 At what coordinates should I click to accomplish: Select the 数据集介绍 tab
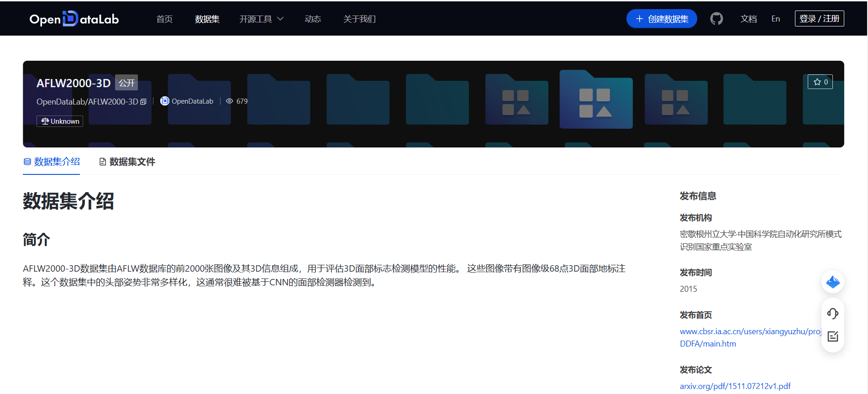(52, 162)
